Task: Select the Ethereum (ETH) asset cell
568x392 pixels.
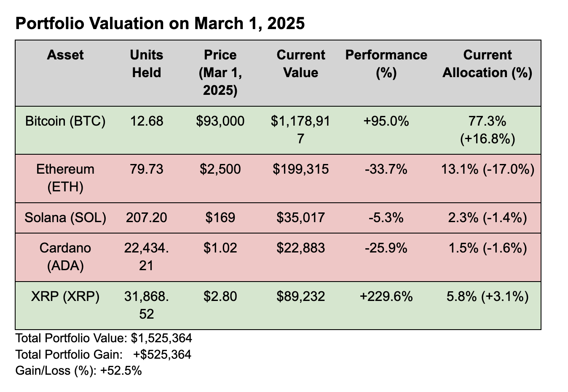Action: click(65, 178)
